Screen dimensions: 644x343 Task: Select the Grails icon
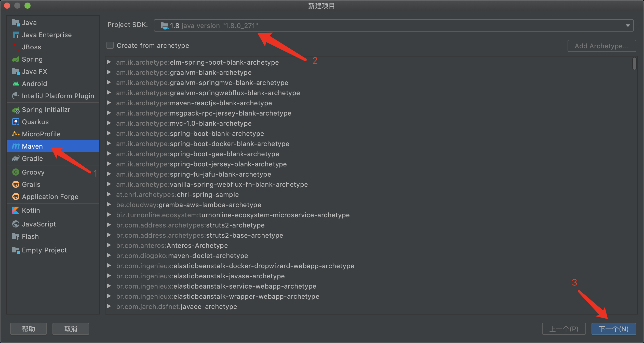(16, 184)
